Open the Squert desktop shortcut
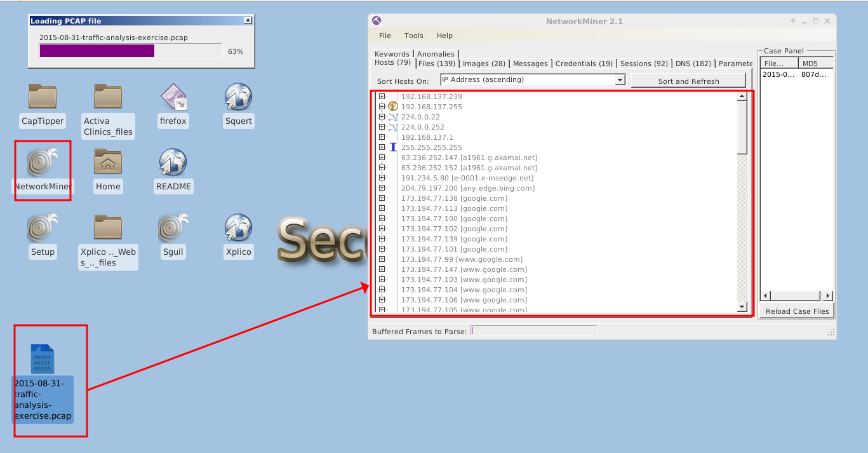868x453 pixels. click(238, 97)
